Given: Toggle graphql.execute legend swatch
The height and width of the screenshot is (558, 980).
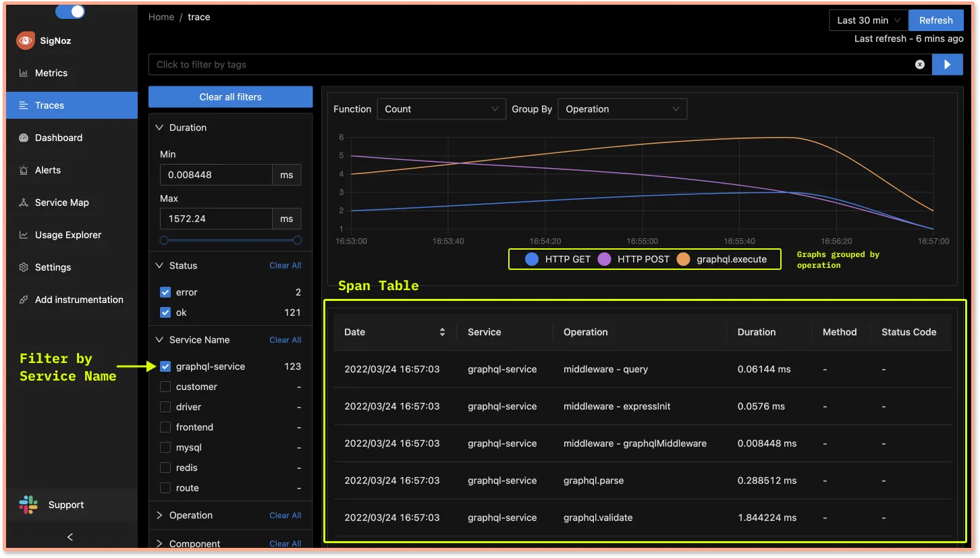Looking at the screenshot, I should click(683, 259).
